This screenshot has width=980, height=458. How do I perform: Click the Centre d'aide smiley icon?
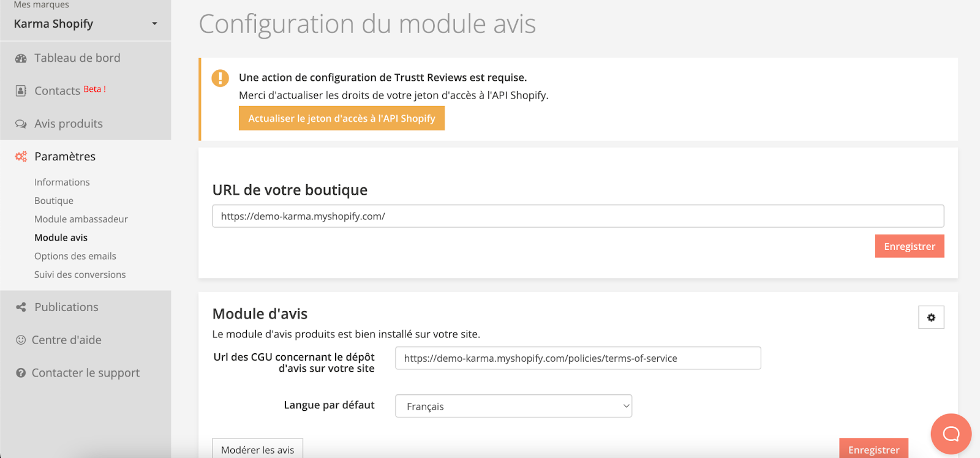21,340
